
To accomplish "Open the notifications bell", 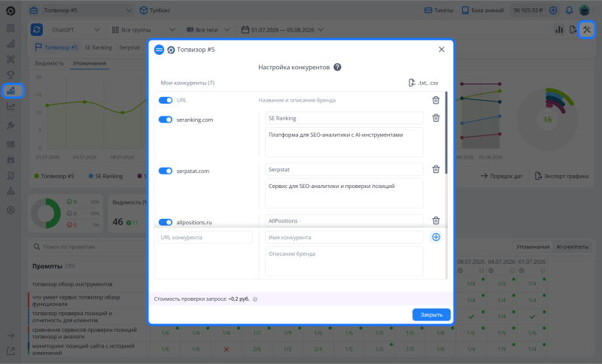I will tap(569, 11).
